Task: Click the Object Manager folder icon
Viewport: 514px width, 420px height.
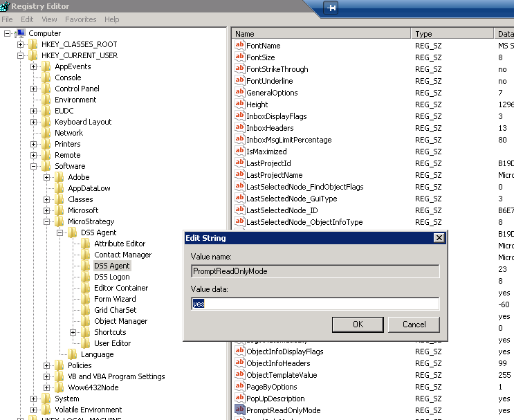Action: (x=86, y=321)
